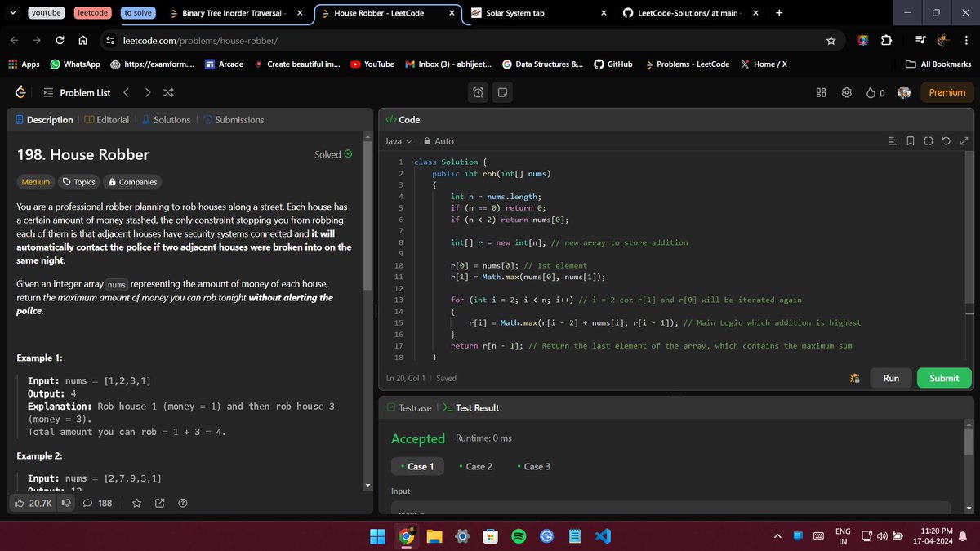Screen dimensions: 980x551
Task: Open the 'youtube' tab group
Action: [46, 13]
